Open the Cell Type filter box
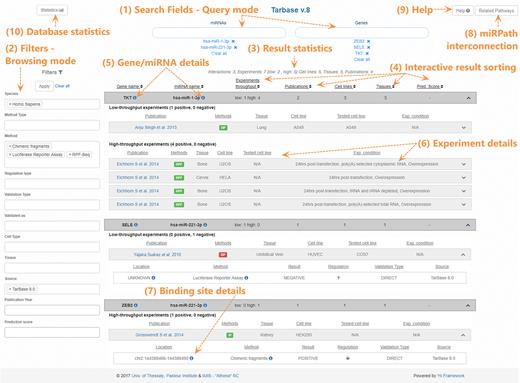 (52, 247)
